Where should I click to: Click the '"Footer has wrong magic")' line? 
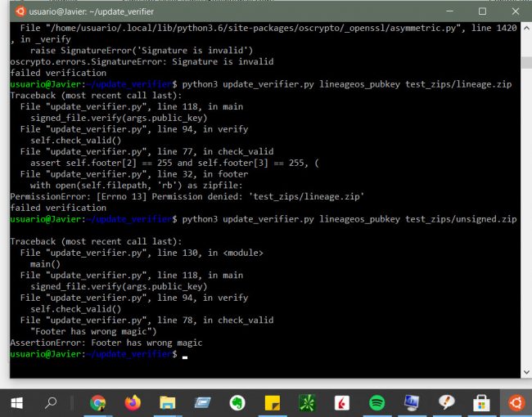tap(93, 332)
